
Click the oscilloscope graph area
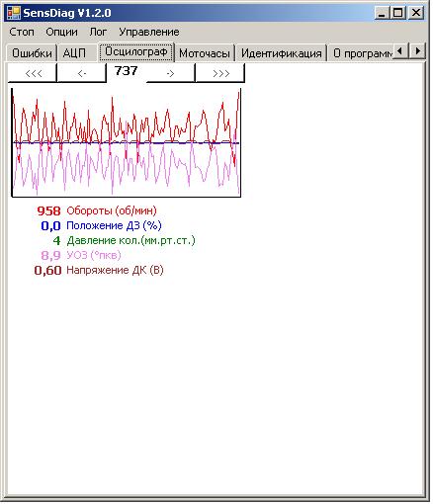pos(127,142)
